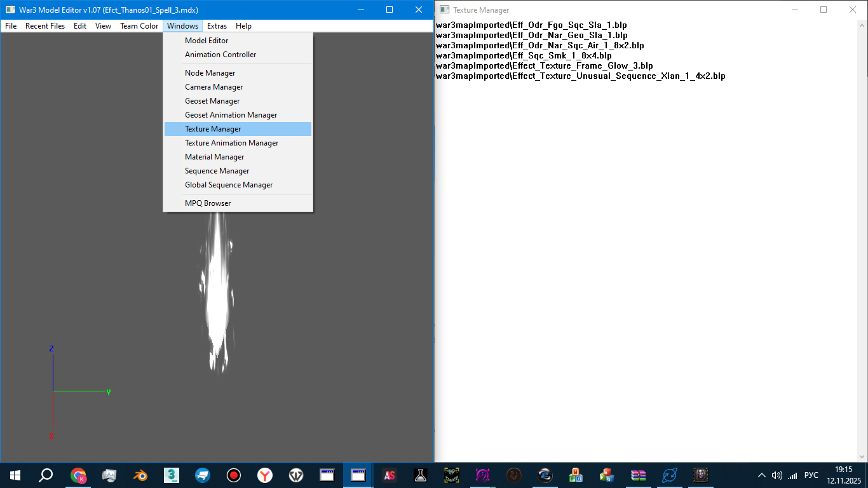Open the Edit menu
The width and height of the screenshot is (868, 488).
click(80, 26)
